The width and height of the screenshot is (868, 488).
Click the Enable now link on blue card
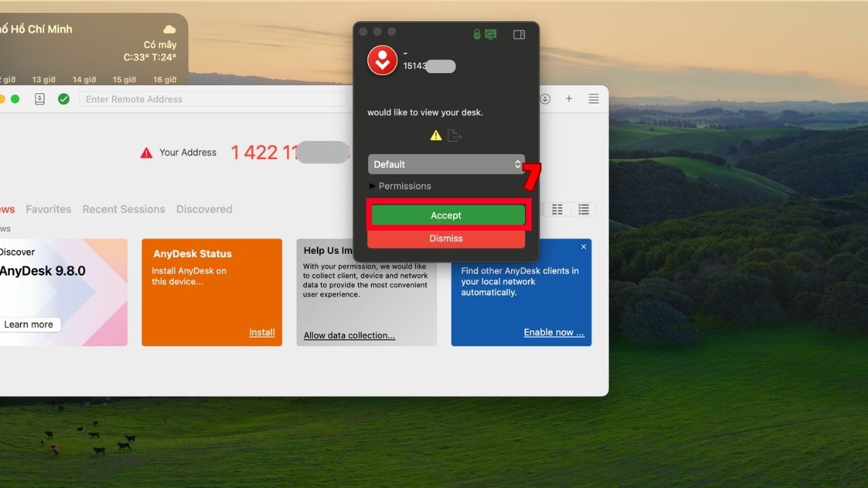click(x=554, y=333)
